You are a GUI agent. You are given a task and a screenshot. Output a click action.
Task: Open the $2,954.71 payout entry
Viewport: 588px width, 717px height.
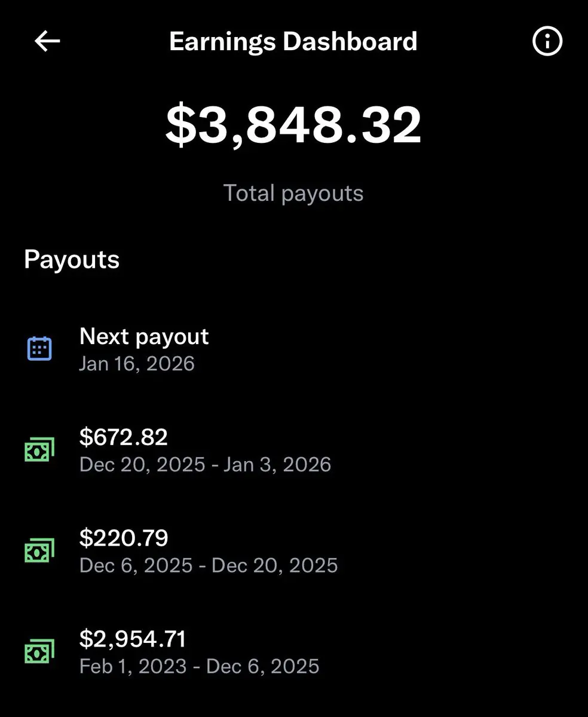(x=294, y=651)
